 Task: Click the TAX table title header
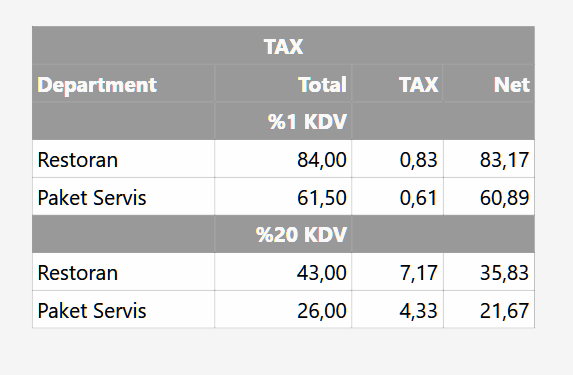(x=283, y=46)
